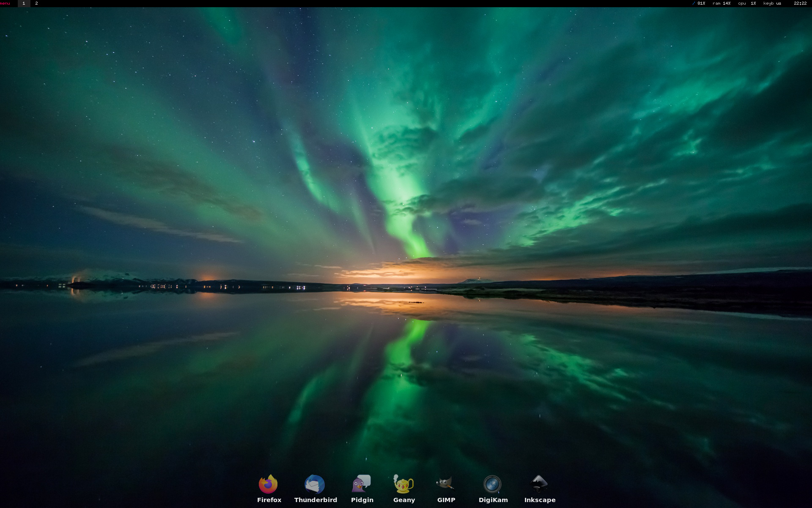Switch to workspace 2

(36, 3)
